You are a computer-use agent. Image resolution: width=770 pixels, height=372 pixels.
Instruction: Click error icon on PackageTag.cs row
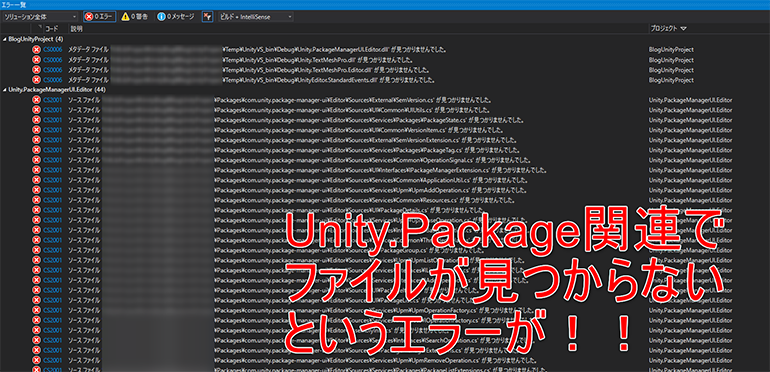click(36, 150)
